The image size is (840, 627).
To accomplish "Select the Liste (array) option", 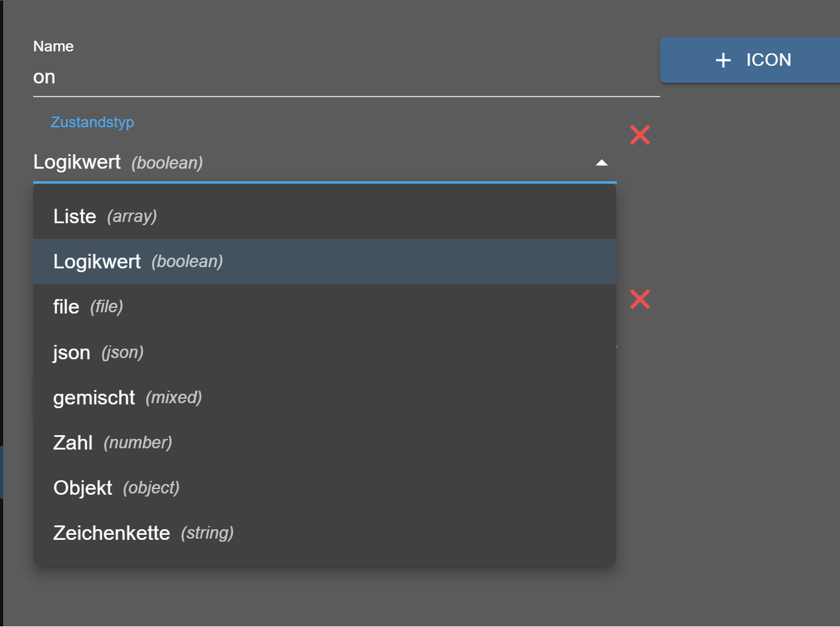I will click(x=105, y=216).
